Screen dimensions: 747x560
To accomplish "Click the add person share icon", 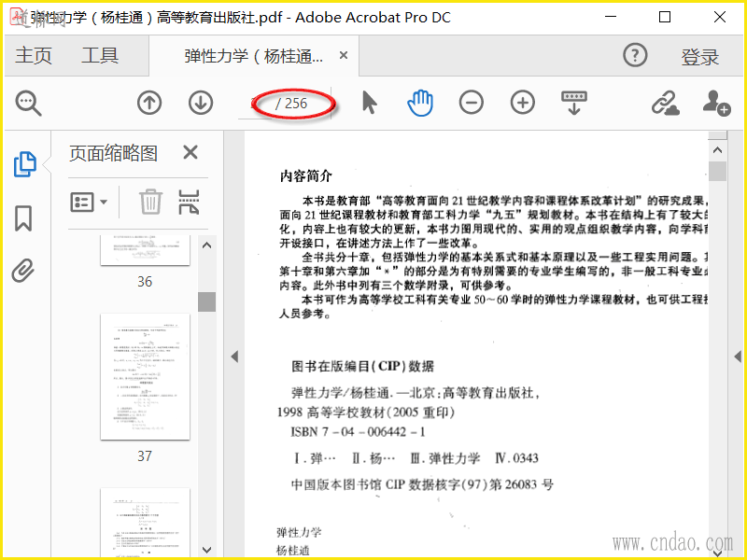I will click(716, 103).
